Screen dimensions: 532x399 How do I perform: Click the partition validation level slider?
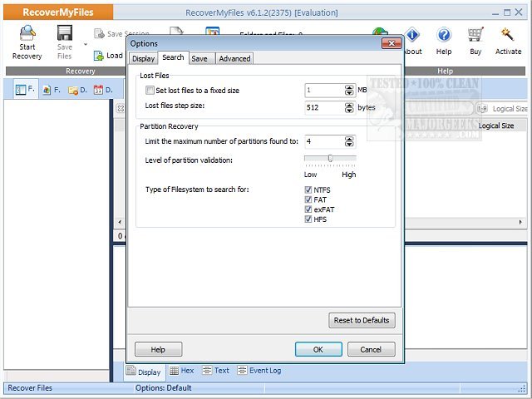tap(330, 159)
